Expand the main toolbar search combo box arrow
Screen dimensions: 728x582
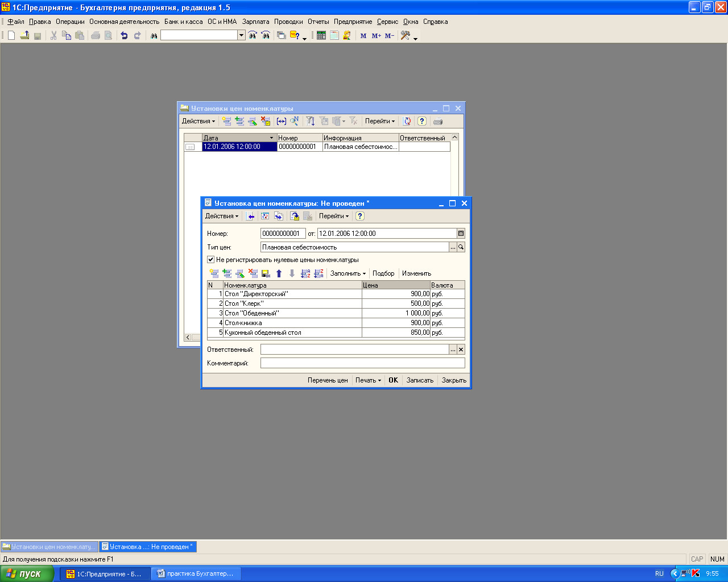pos(241,35)
